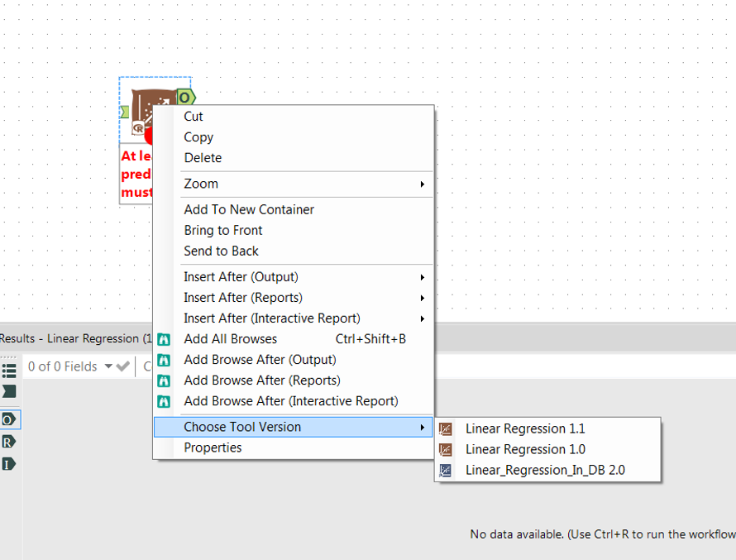The width and height of the screenshot is (736, 560).
Task: Click the data arrow icon below the list icon
Action: coord(8,389)
